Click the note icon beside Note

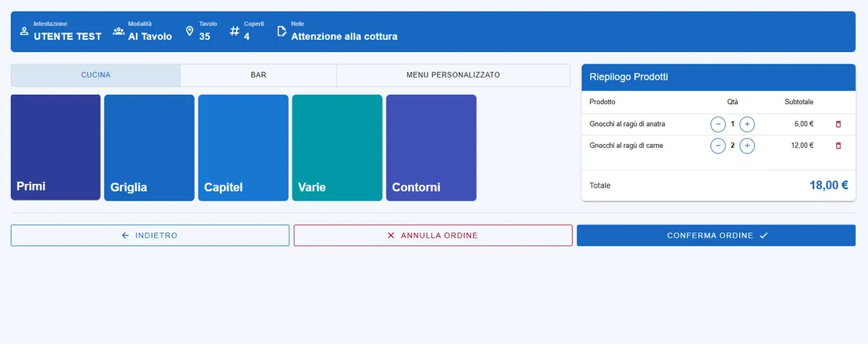[282, 31]
